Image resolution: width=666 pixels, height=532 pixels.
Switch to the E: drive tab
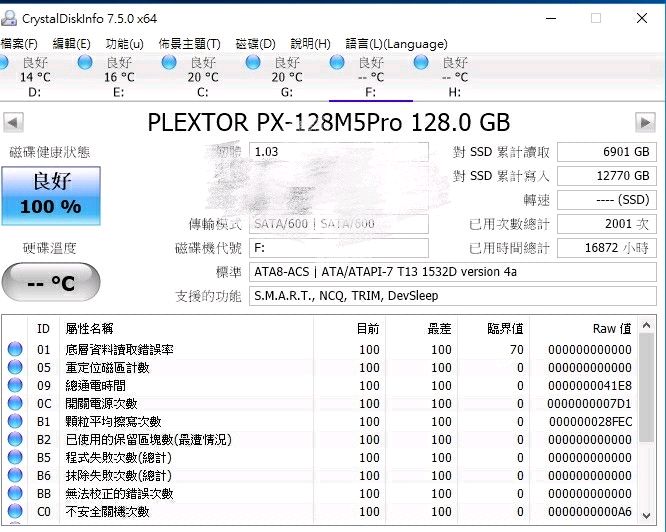(x=119, y=76)
